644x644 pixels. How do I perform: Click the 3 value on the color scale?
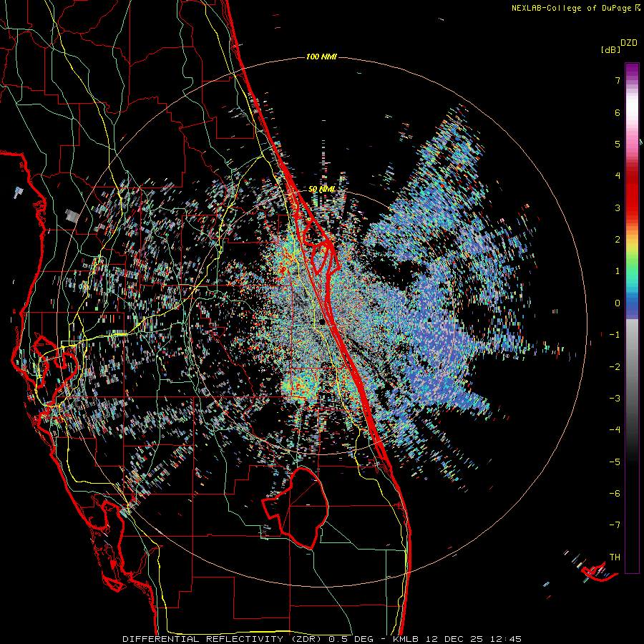618,208
